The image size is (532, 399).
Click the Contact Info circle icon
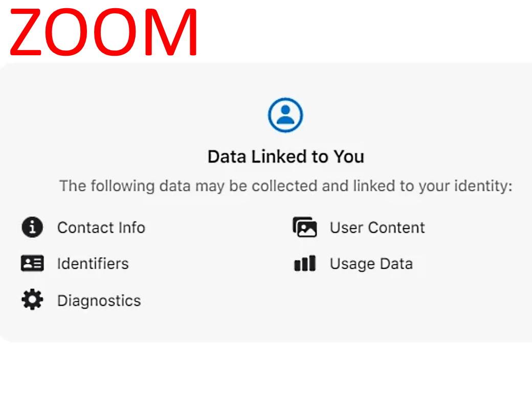[32, 227]
